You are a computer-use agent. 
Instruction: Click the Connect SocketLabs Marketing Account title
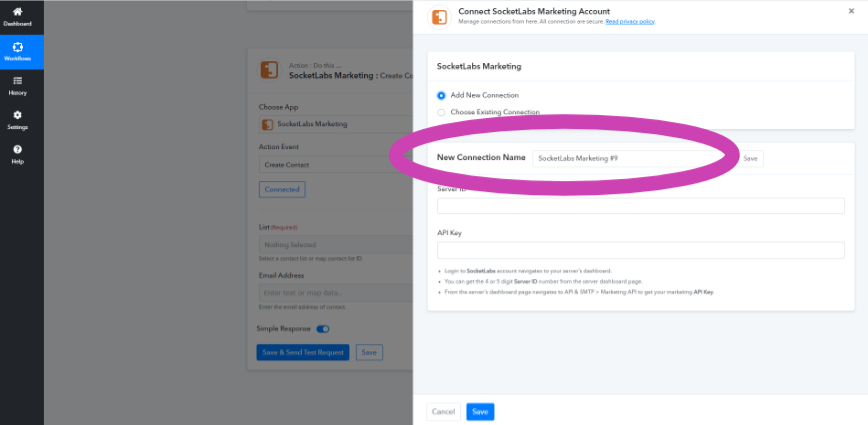534,11
